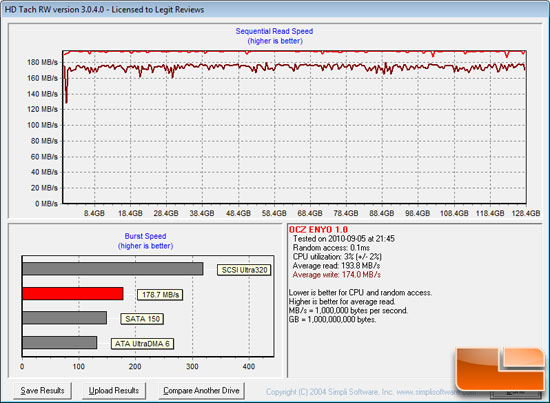This screenshot has height=403, width=550.
Task: Open Compare Another Drive
Action: pos(201,391)
